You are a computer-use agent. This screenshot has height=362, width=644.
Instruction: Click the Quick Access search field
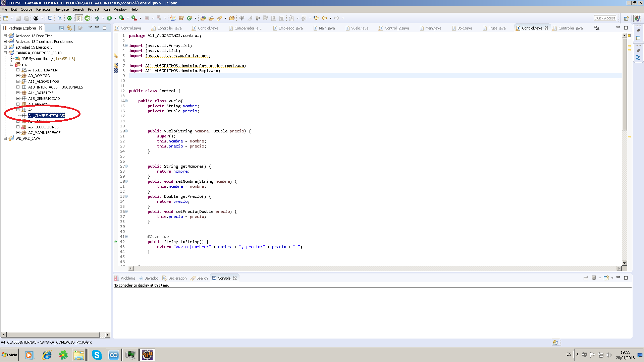[605, 18]
